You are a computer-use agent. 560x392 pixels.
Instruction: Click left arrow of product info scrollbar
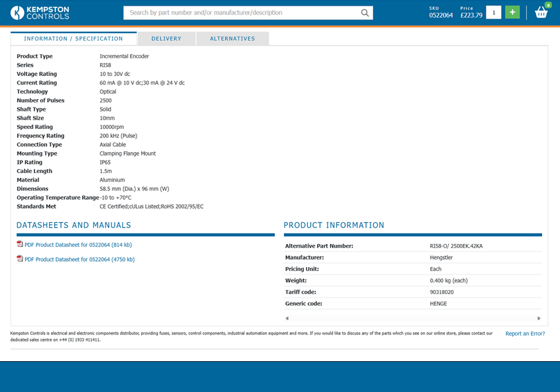pos(287,318)
